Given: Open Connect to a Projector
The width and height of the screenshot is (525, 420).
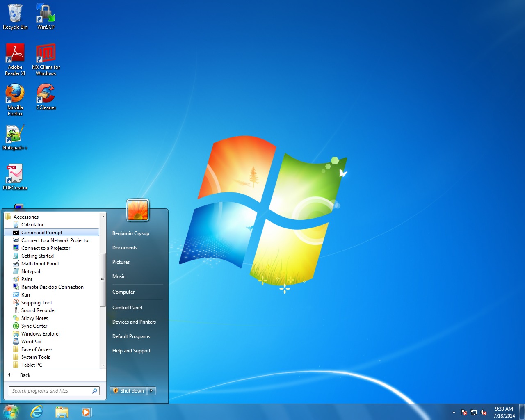Looking at the screenshot, I should pyautogui.click(x=46, y=248).
